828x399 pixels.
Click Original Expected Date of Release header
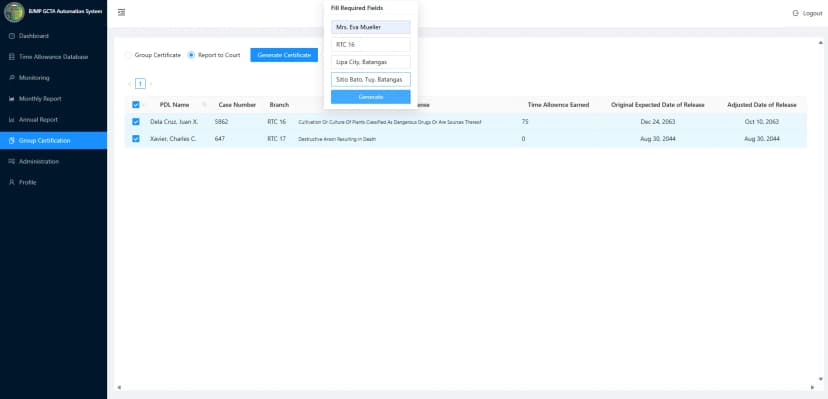point(657,105)
